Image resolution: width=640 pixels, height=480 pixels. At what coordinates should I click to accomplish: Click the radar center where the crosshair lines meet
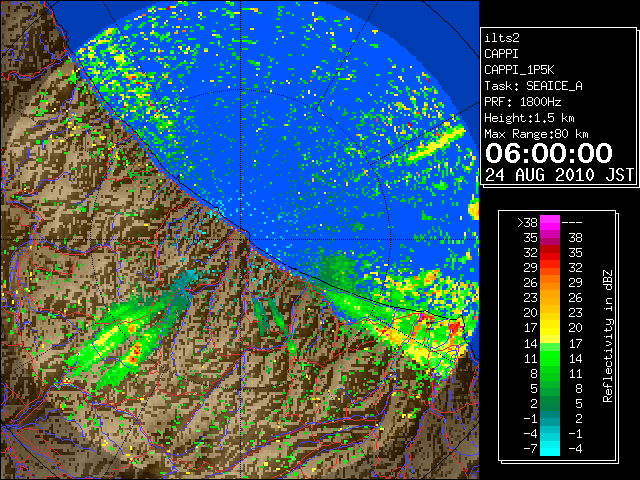click(240, 240)
